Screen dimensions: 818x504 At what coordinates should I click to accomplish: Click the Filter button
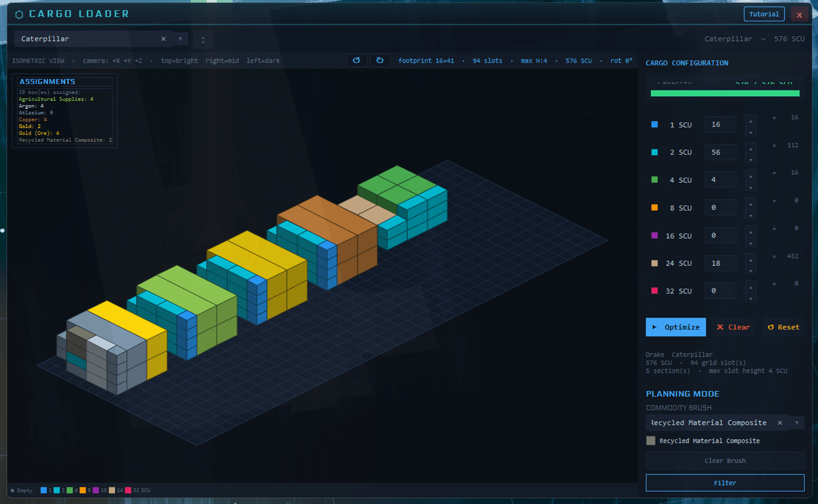pyautogui.click(x=725, y=483)
